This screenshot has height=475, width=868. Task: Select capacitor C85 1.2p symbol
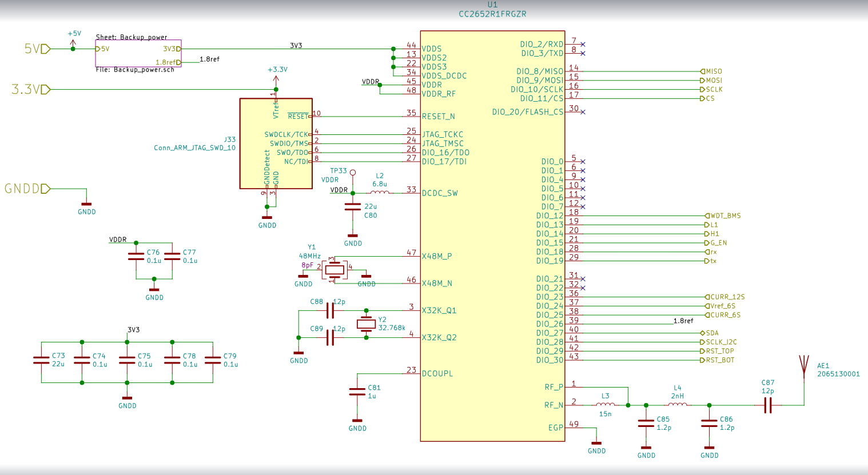pos(646,423)
